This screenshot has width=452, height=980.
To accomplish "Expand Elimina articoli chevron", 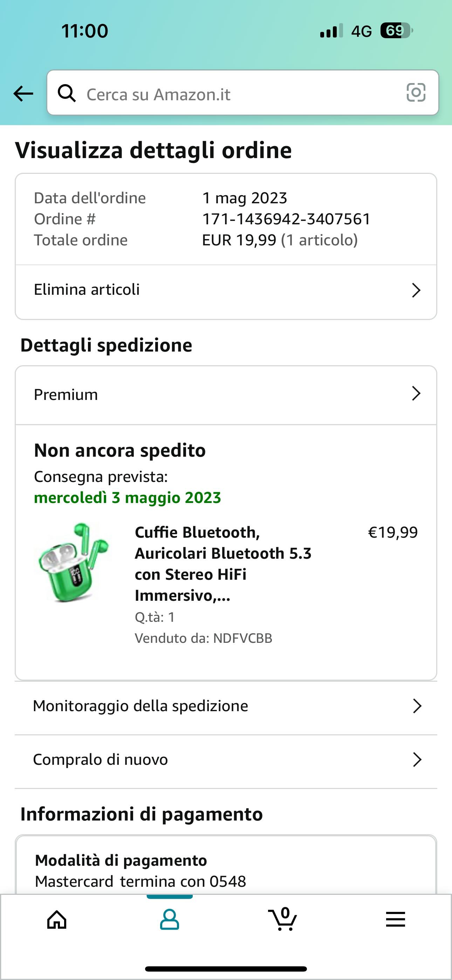I will pos(416,290).
